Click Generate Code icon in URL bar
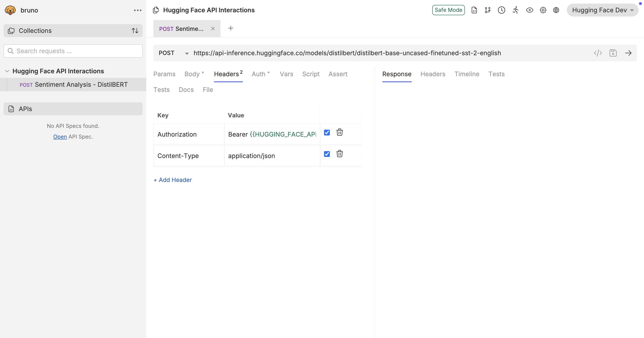 click(x=598, y=53)
